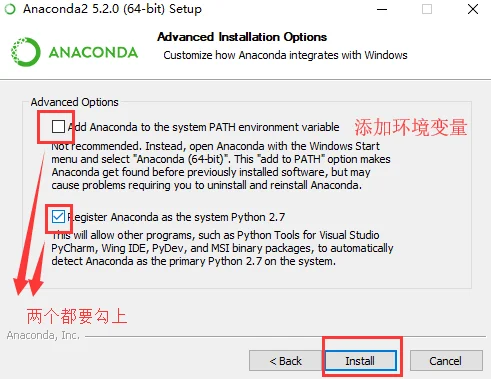Click the 'Advanced Installation Options' heading
This screenshot has height=379, width=491.
point(242,37)
